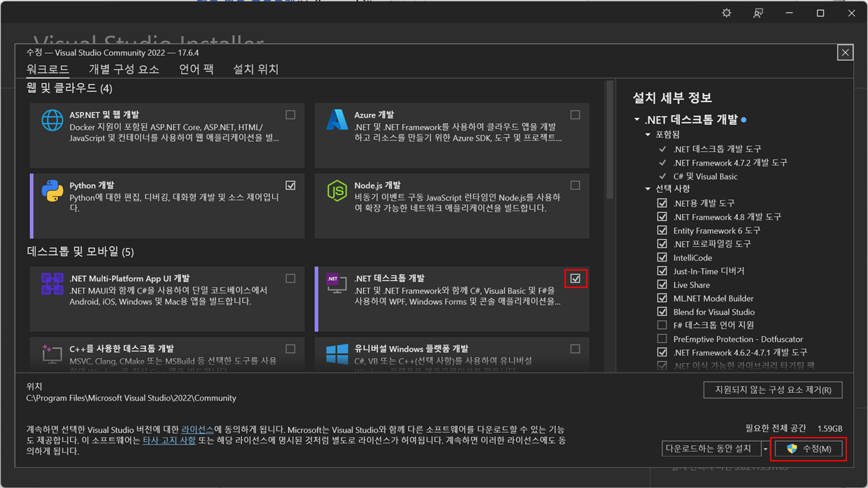Click the Python development workload icon

[52, 191]
